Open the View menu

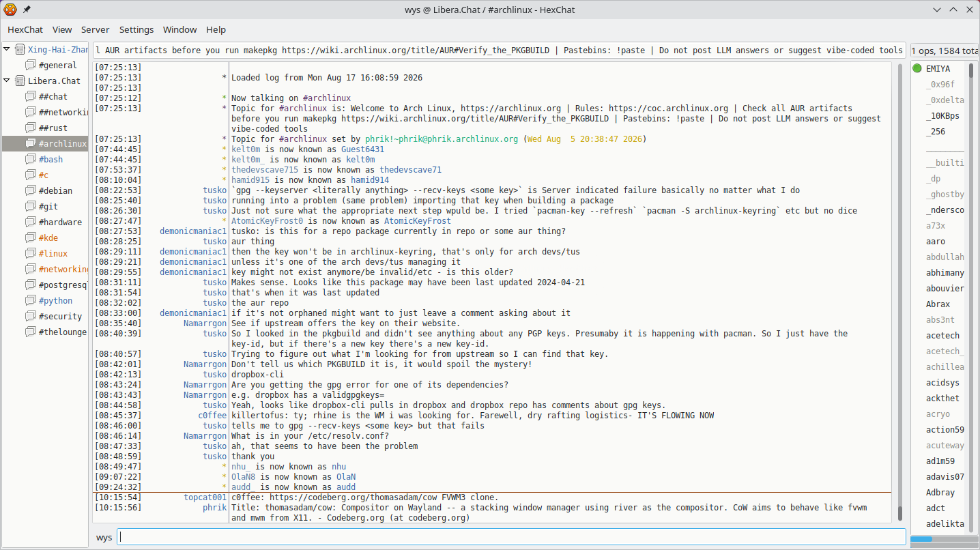pos(62,29)
